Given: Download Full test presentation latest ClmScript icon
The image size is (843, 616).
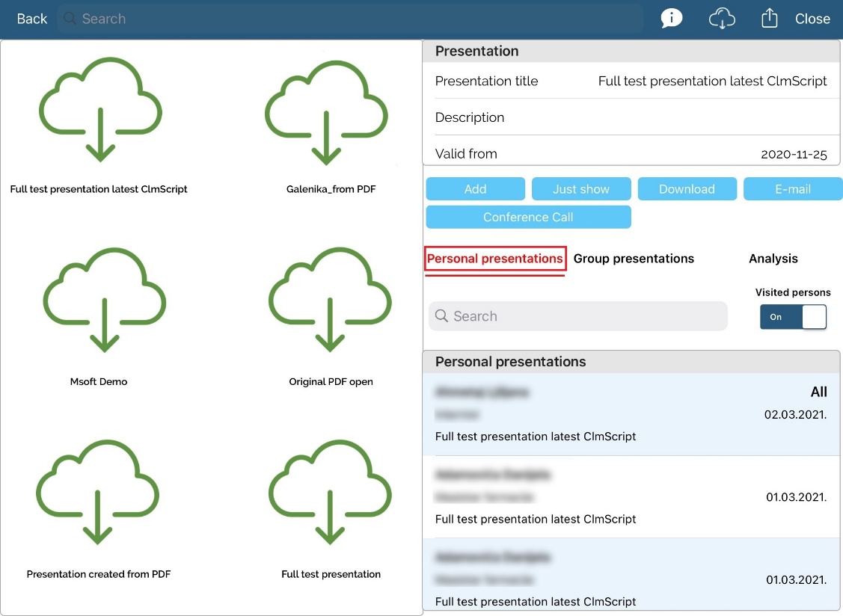Looking at the screenshot, I should point(100,112).
